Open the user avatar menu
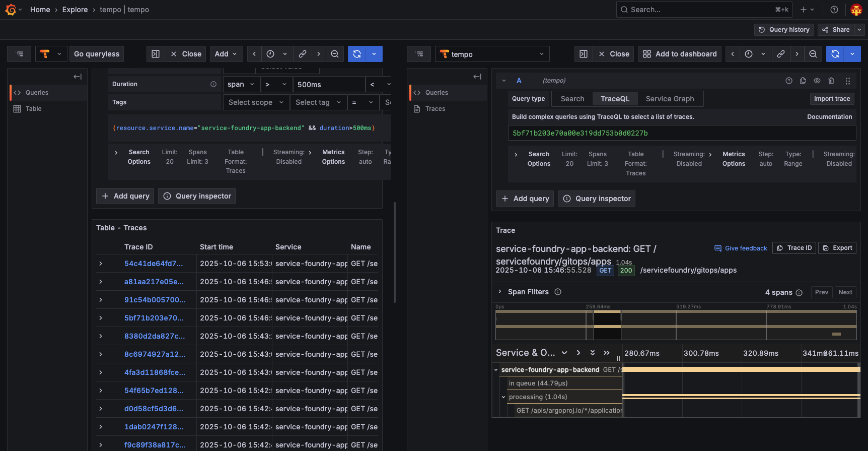Image resolution: width=868 pixels, height=451 pixels. 856,10
